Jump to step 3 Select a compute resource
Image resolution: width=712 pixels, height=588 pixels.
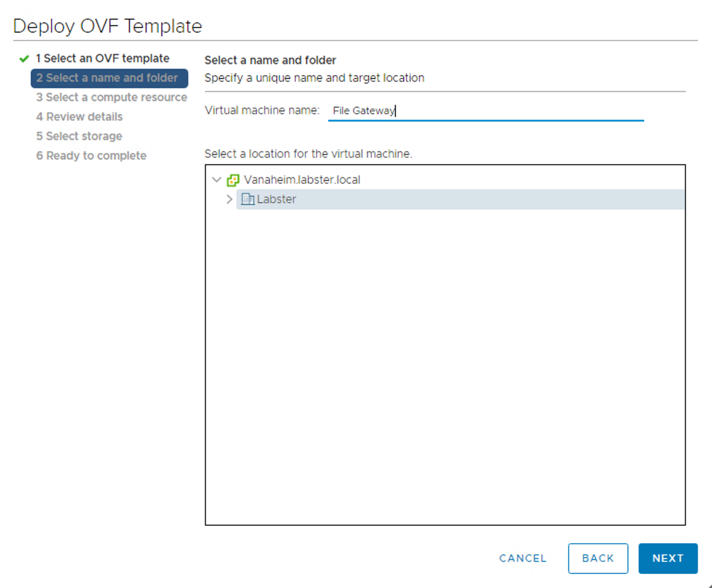click(111, 97)
